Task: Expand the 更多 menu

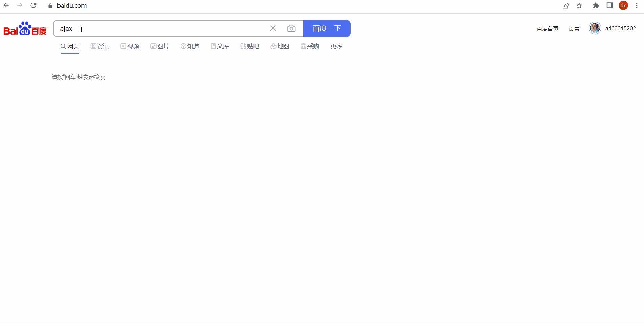Action: click(336, 46)
